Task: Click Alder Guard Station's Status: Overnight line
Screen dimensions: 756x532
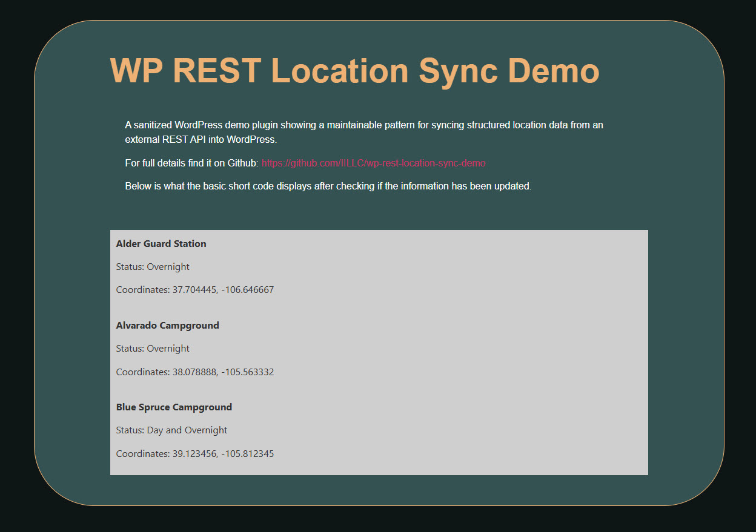Action: click(153, 266)
